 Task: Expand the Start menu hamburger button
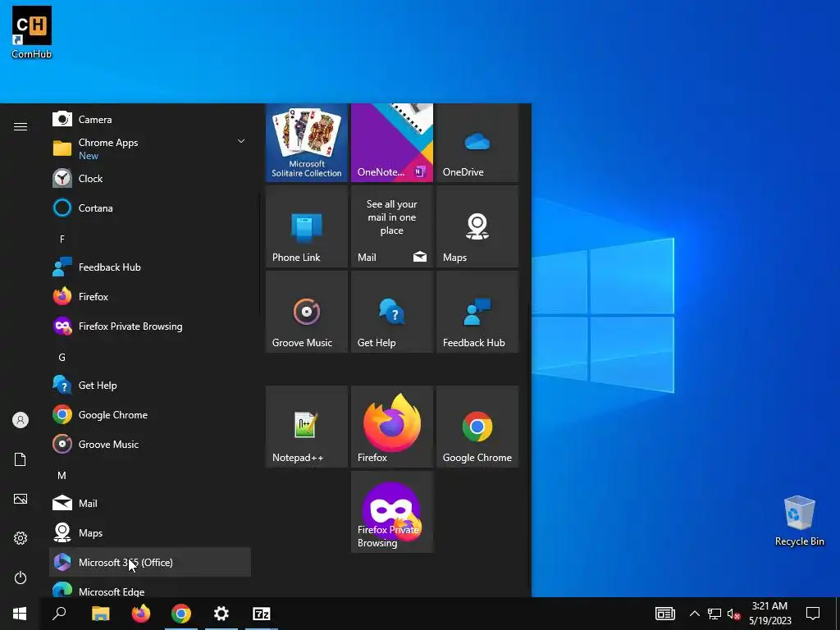[x=21, y=126]
